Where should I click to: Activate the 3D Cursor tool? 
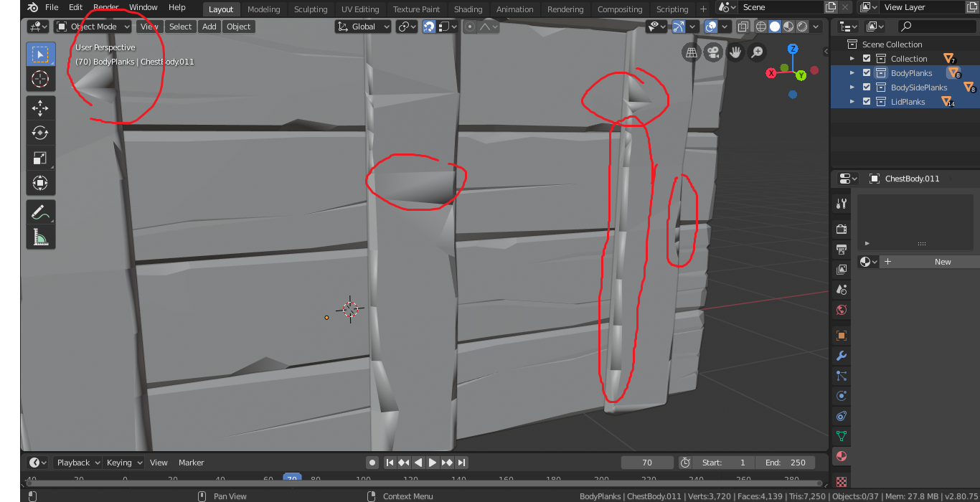tap(40, 79)
